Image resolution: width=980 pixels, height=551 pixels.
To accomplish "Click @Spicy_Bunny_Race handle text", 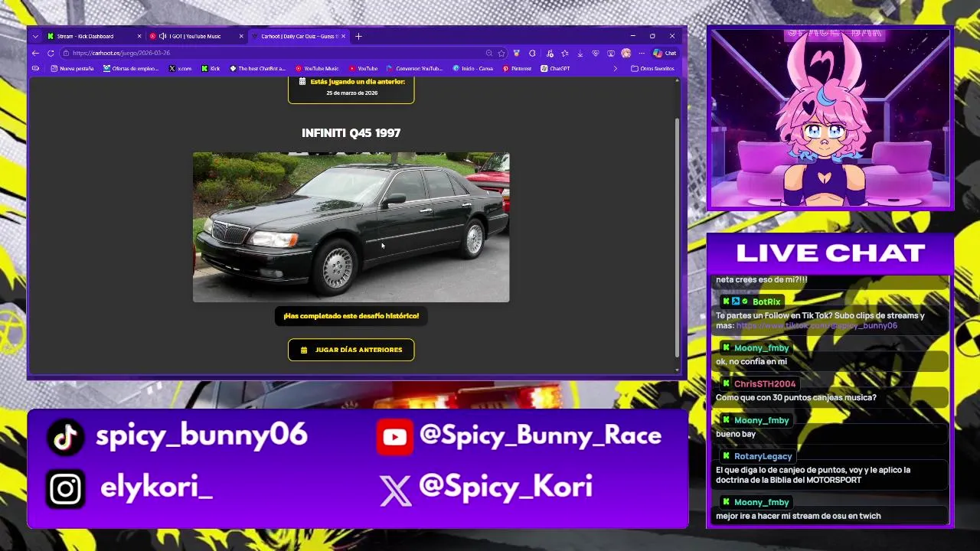I will (x=541, y=435).
